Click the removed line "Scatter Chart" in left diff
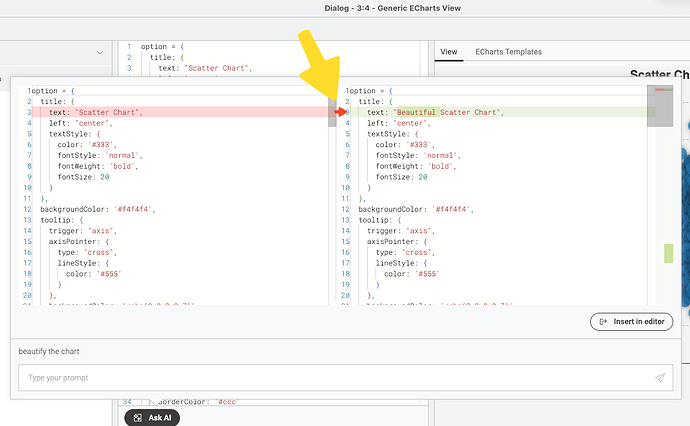690x426 pixels. point(180,112)
